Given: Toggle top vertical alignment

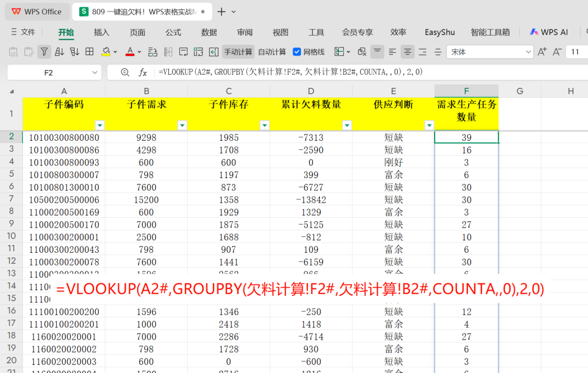Looking at the screenshot, I should coord(377,52).
